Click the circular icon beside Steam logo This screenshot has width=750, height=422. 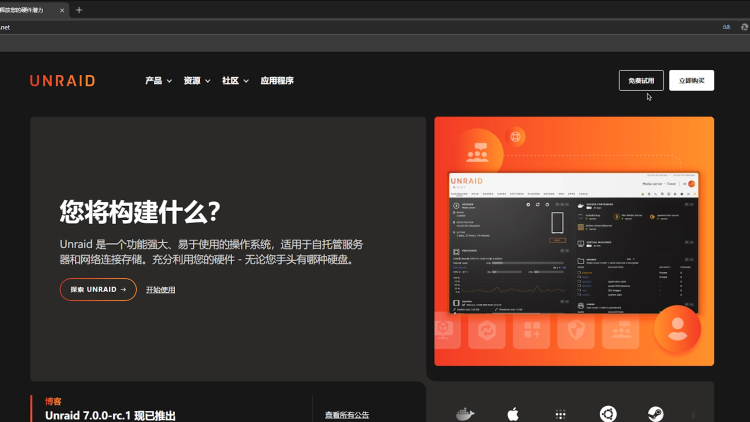coord(608,414)
